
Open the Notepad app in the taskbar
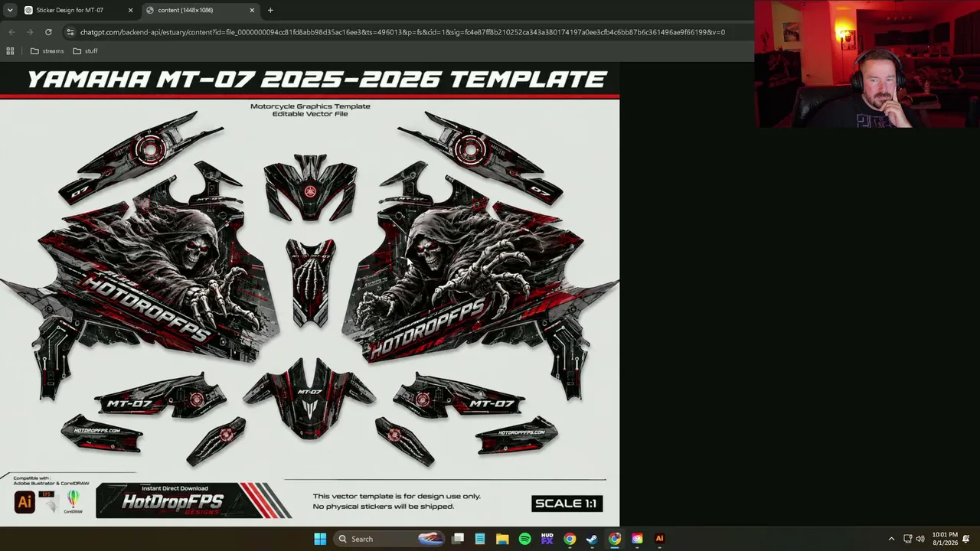coord(480,539)
